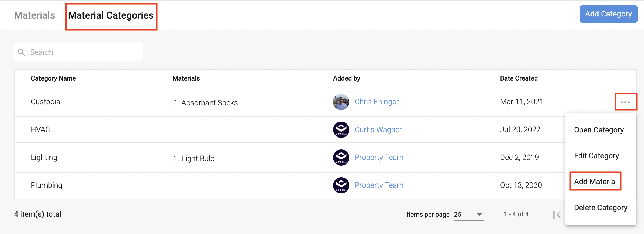
Task: Select Edit Category menu option
Action: [x=596, y=156]
